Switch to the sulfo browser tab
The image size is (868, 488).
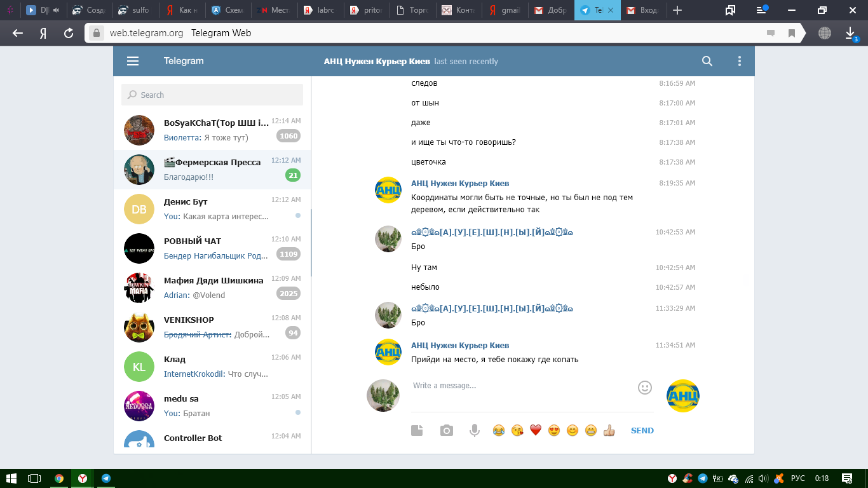point(134,10)
